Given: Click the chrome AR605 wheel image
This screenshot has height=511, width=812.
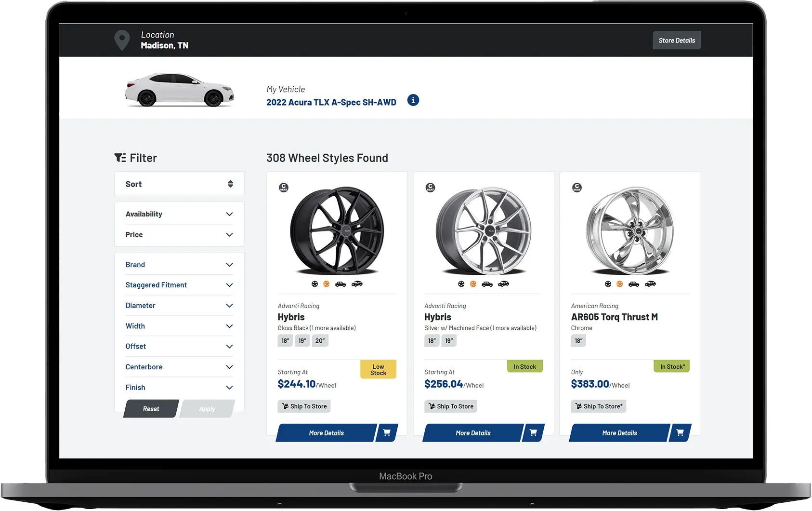Looking at the screenshot, I should click(630, 230).
